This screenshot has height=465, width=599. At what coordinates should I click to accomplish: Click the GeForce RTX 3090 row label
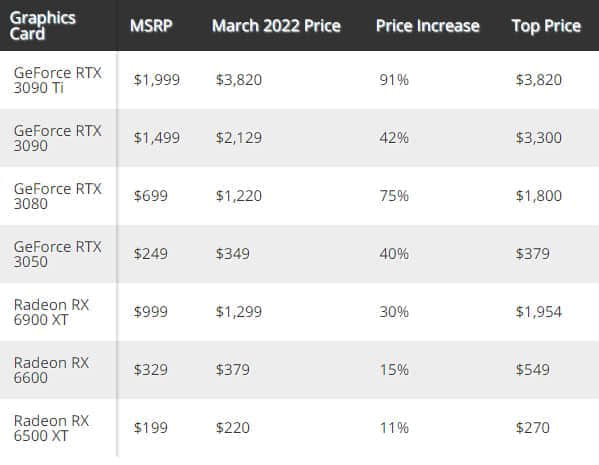pos(58,138)
